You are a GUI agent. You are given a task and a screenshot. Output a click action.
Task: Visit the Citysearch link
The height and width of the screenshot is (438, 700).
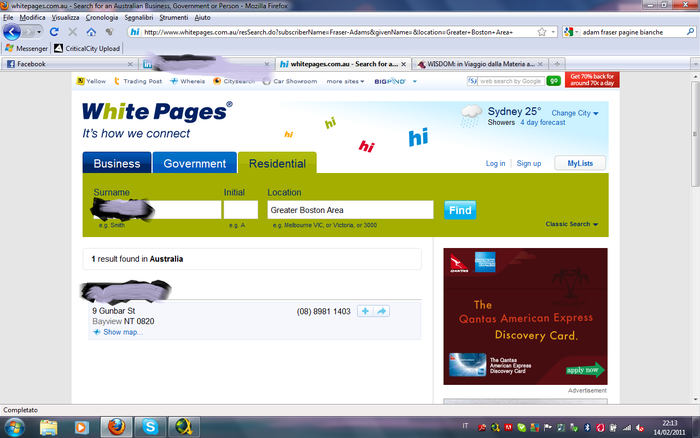point(234,81)
